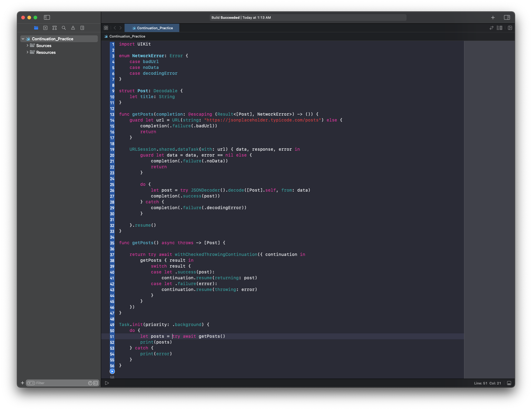Click the Line 51 Col 21 indicator

coord(487,383)
